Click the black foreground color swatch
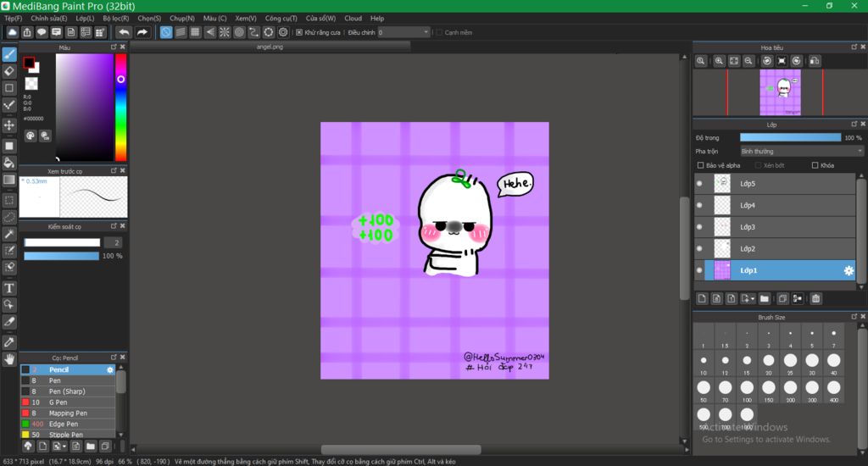This screenshot has width=868, height=466. tap(29, 63)
